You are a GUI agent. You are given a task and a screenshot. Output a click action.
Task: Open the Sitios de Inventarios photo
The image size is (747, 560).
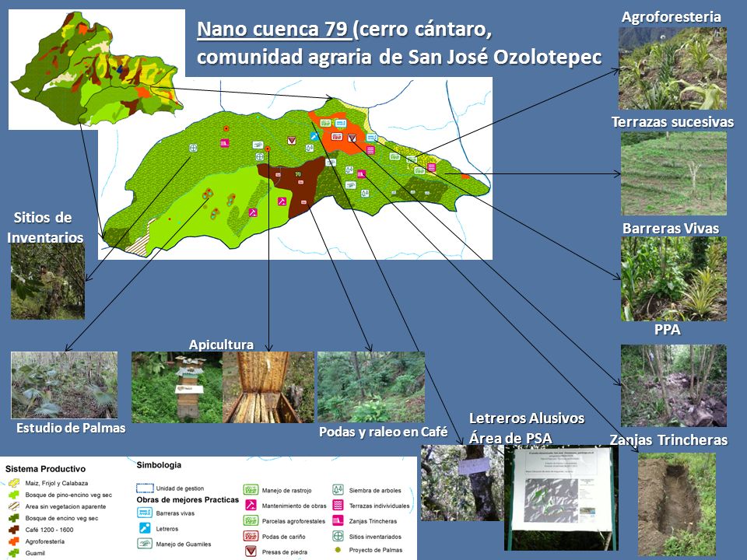(47, 282)
